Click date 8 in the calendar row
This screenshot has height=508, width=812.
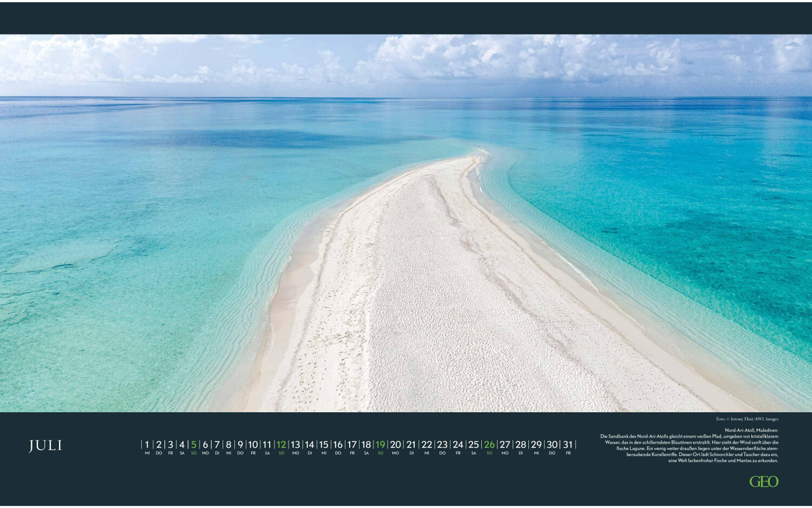click(228, 445)
